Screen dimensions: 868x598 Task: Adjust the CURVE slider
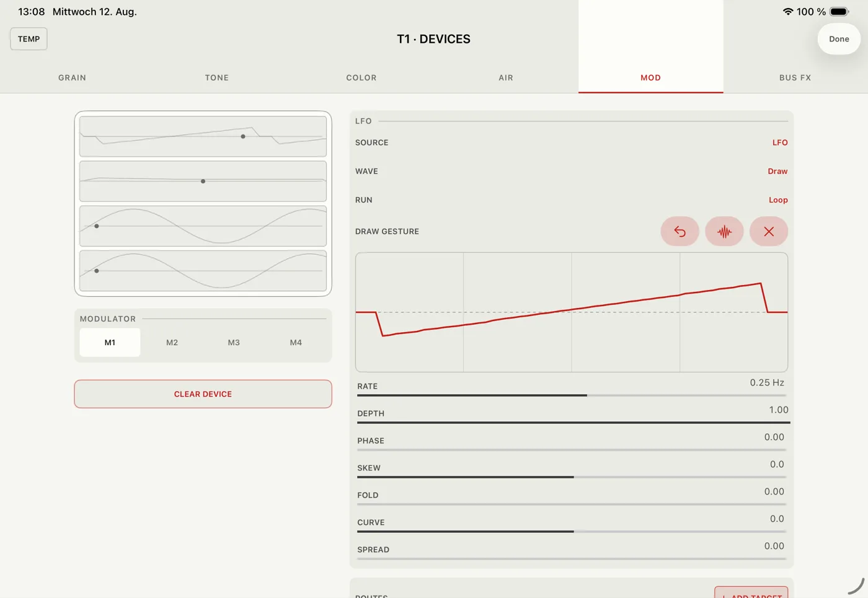pos(572,531)
